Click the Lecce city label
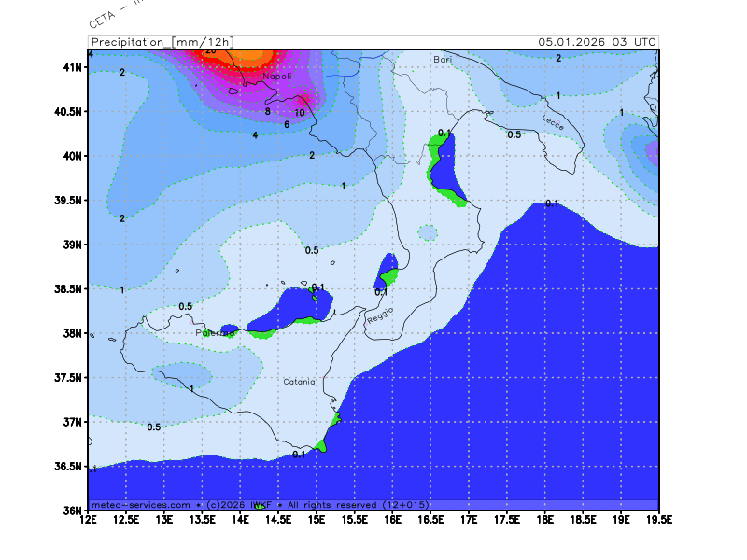 coord(553,121)
